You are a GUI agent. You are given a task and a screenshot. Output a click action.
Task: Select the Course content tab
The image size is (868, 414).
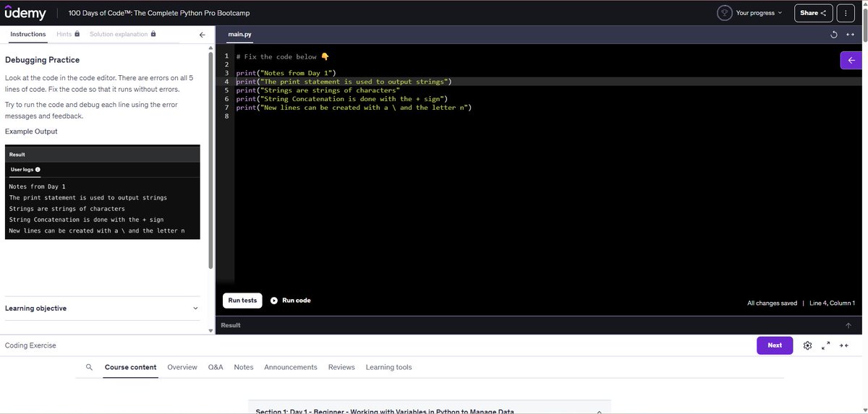pyautogui.click(x=130, y=367)
